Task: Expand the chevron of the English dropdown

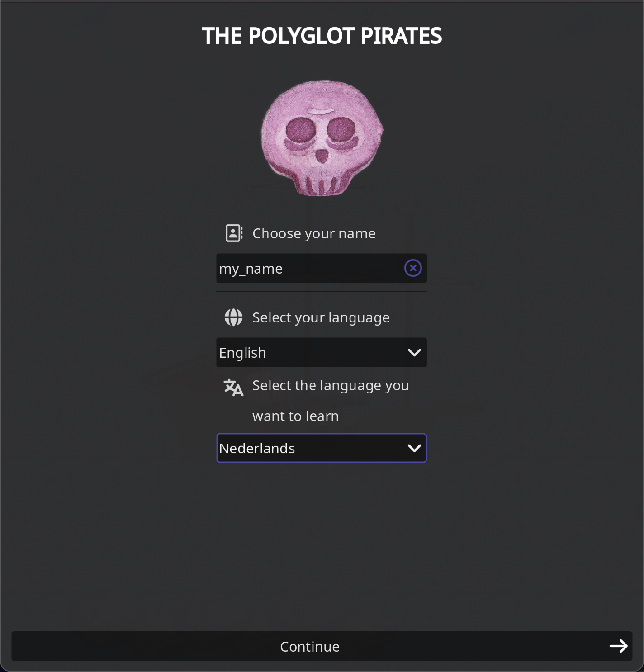Action: point(414,353)
